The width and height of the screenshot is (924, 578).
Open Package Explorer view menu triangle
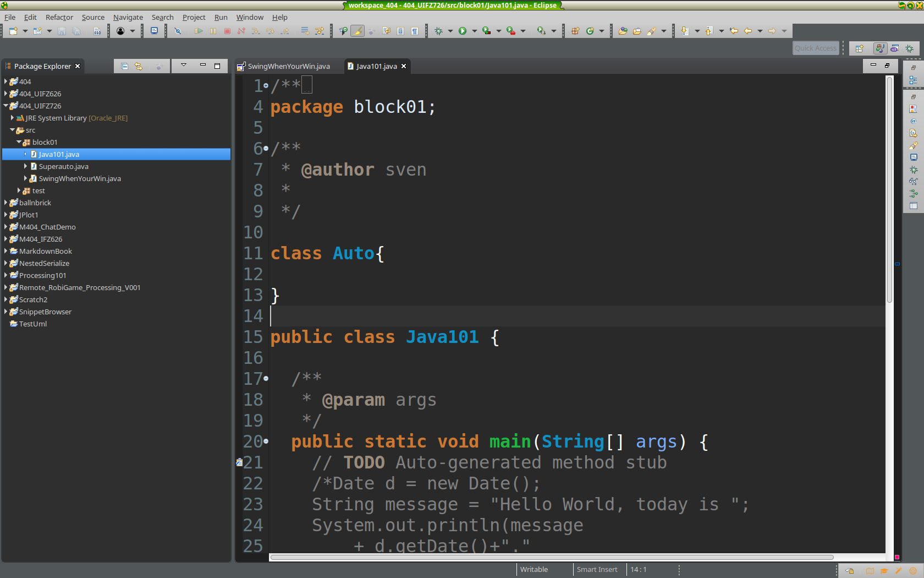184,66
